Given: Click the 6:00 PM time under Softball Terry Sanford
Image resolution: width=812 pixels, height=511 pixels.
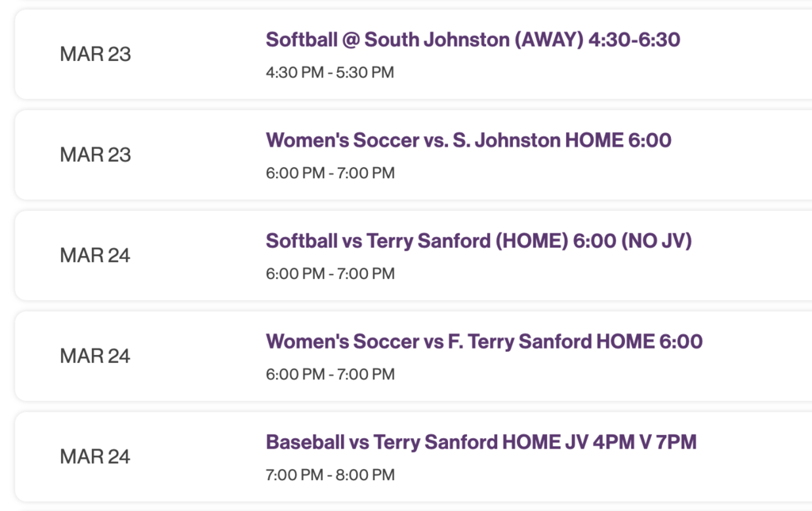Looking at the screenshot, I should click(x=331, y=273).
